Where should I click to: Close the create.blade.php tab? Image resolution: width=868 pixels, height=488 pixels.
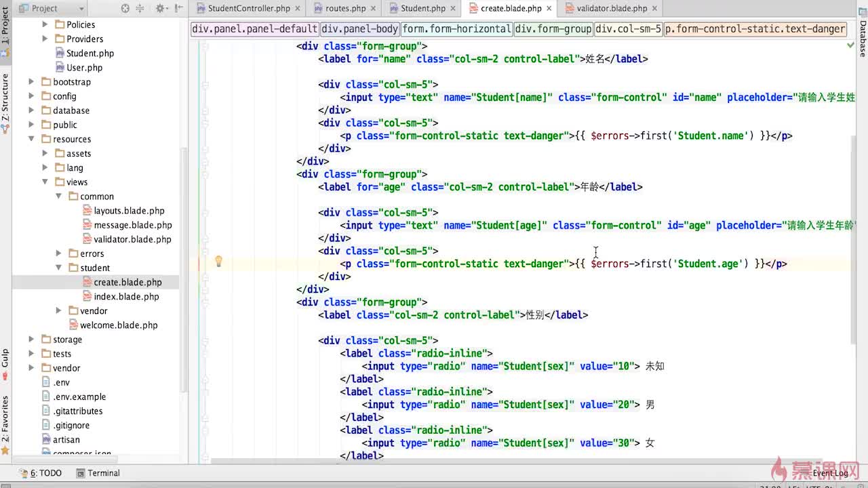[x=551, y=8]
